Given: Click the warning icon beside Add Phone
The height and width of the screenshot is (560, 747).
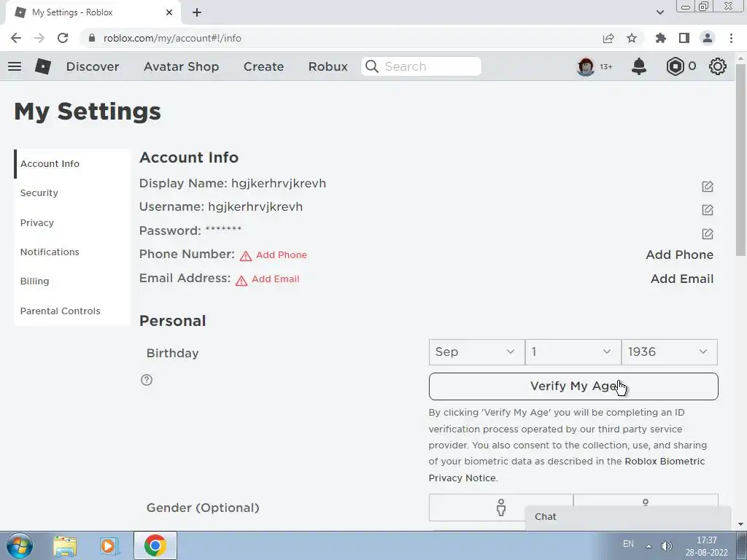Looking at the screenshot, I should click(245, 256).
